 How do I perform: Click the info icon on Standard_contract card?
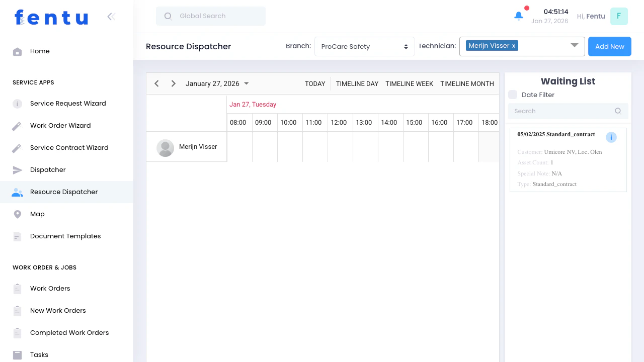[x=611, y=137]
